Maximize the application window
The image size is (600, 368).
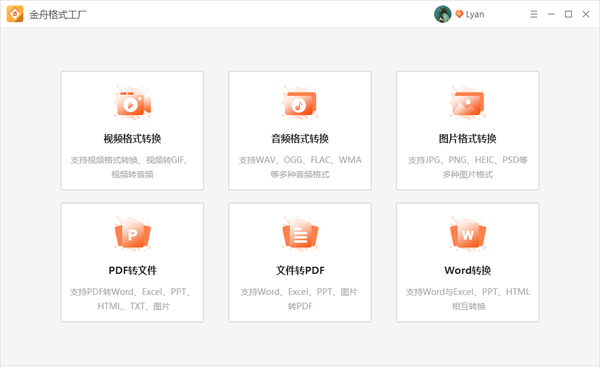pyautogui.click(x=569, y=14)
